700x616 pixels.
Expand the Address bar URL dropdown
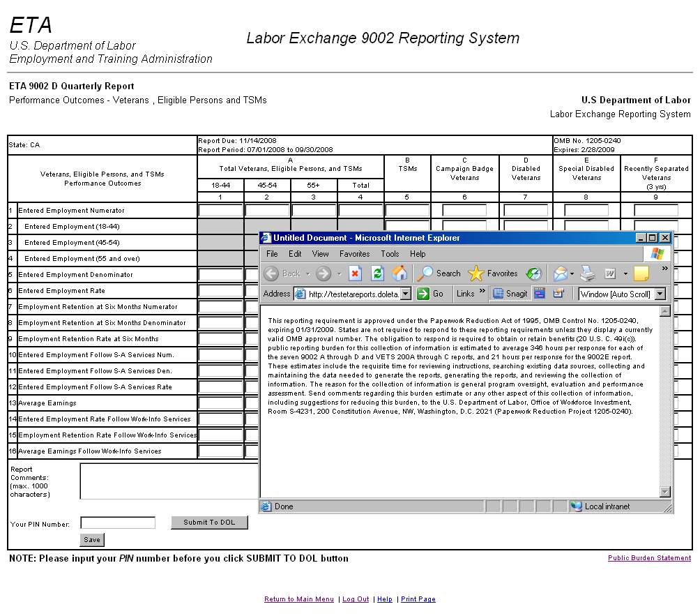coord(406,294)
